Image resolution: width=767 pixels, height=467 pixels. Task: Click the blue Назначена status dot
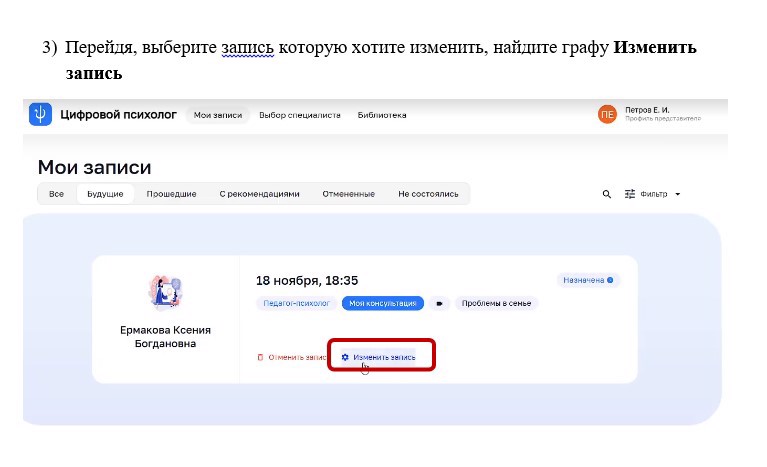click(610, 280)
